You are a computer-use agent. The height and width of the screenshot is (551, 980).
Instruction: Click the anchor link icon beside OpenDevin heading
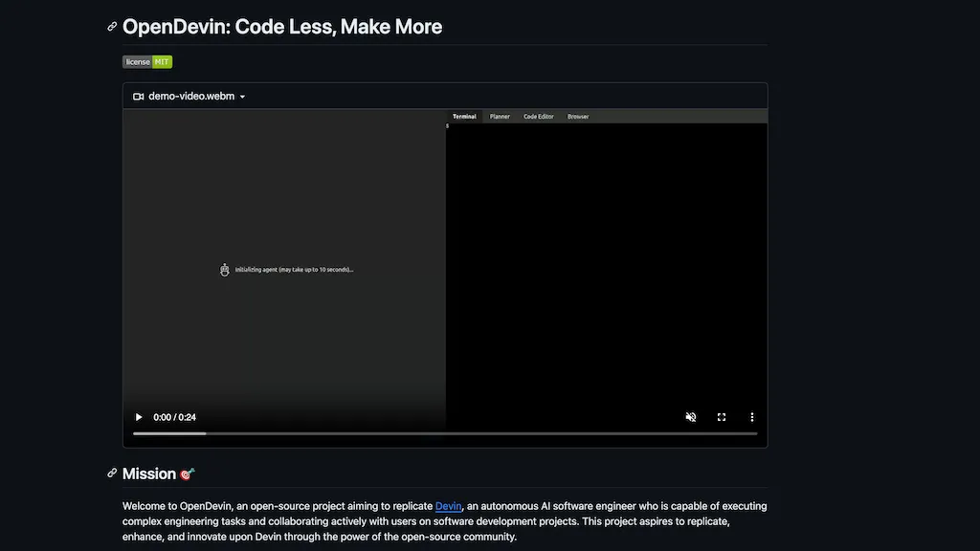[x=112, y=27]
